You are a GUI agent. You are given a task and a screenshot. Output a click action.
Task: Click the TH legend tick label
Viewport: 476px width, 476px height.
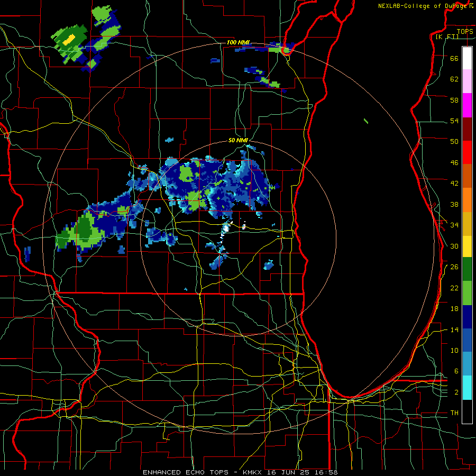tap(454, 413)
